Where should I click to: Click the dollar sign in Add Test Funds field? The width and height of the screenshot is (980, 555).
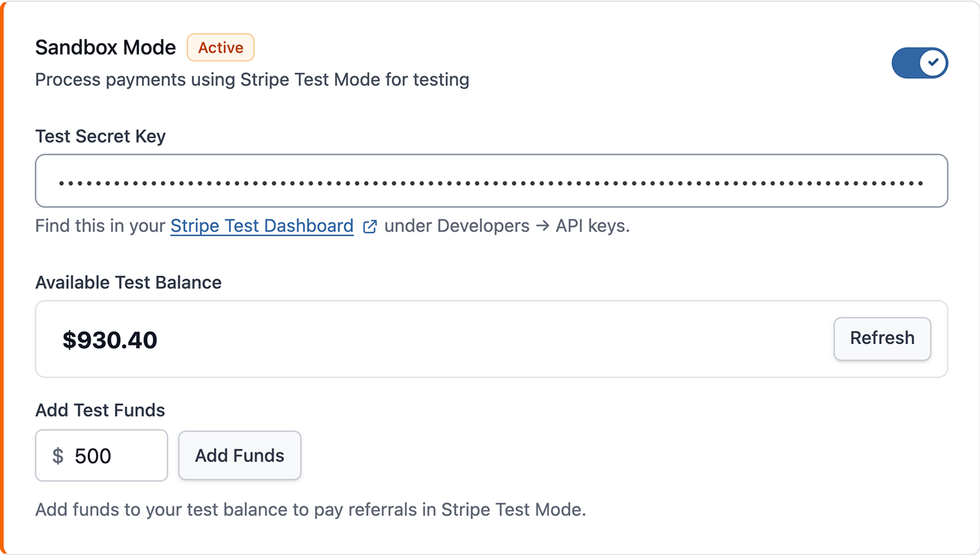tap(58, 456)
